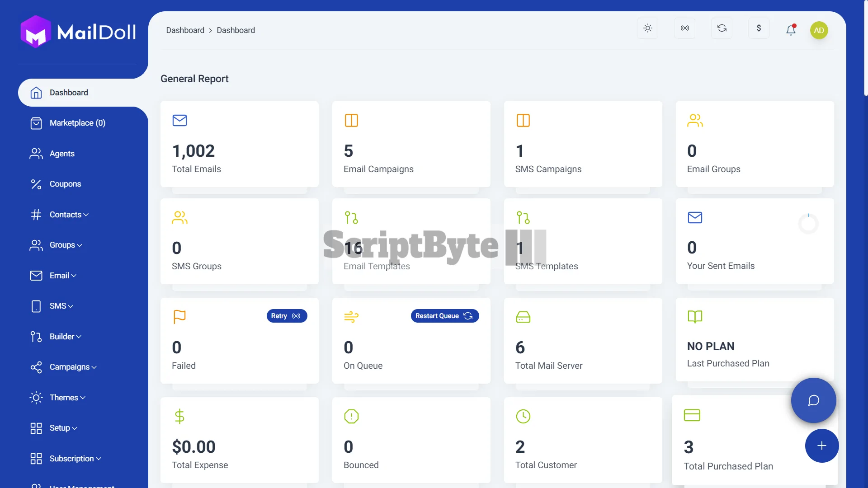Expand the Themes sidebar menu
The image size is (868, 488).
(67, 398)
